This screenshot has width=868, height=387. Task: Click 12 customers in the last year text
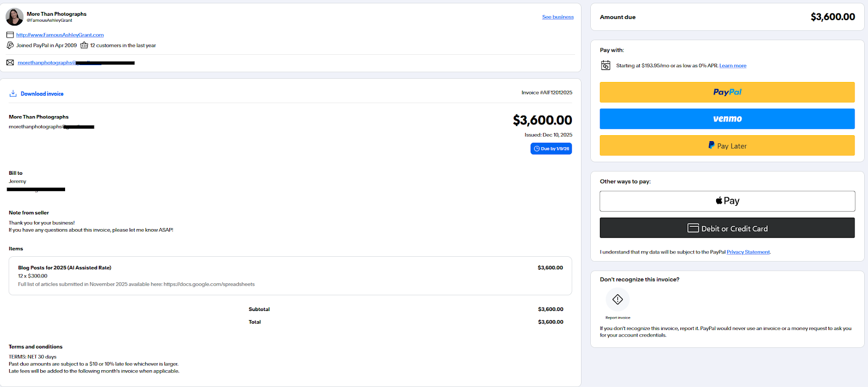point(123,46)
